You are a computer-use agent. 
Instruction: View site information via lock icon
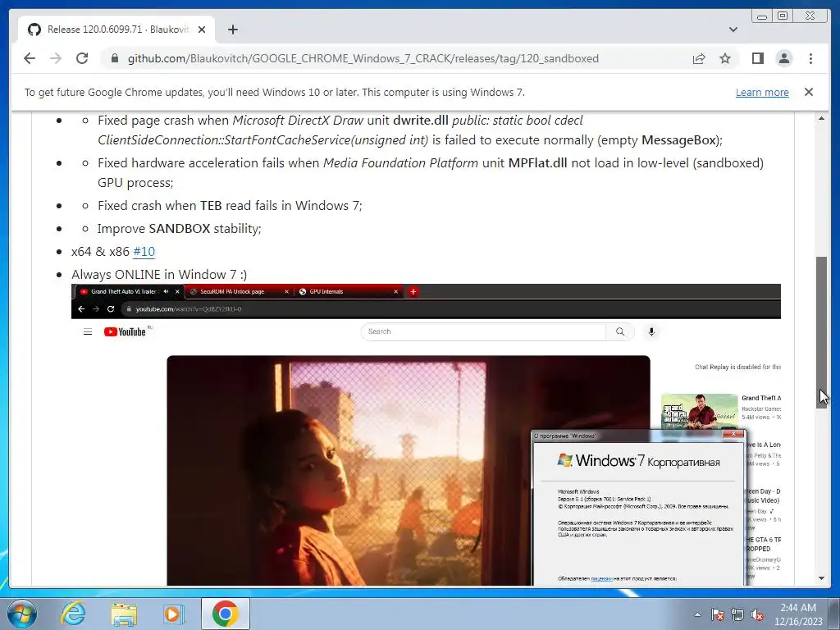click(x=114, y=58)
